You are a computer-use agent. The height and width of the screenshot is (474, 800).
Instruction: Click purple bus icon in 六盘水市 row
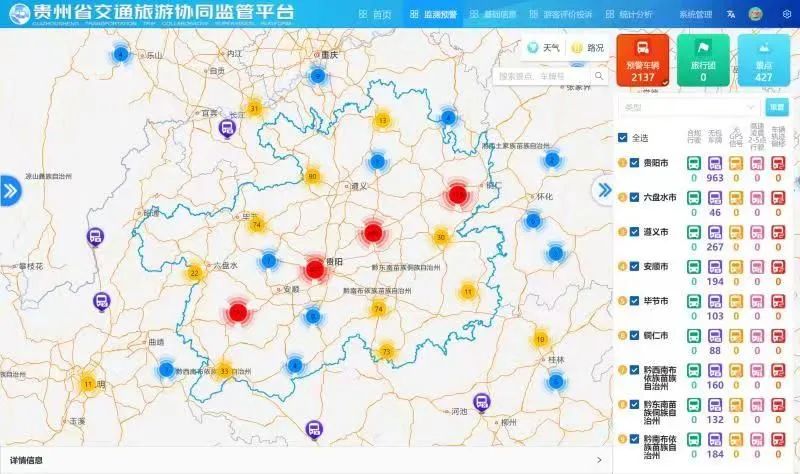tap(715, 197)
